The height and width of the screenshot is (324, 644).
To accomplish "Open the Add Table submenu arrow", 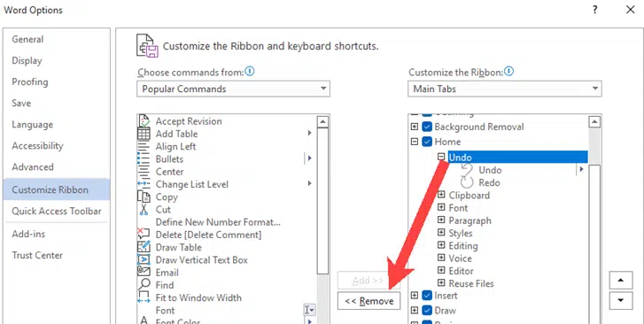I will tap(309, 134).
